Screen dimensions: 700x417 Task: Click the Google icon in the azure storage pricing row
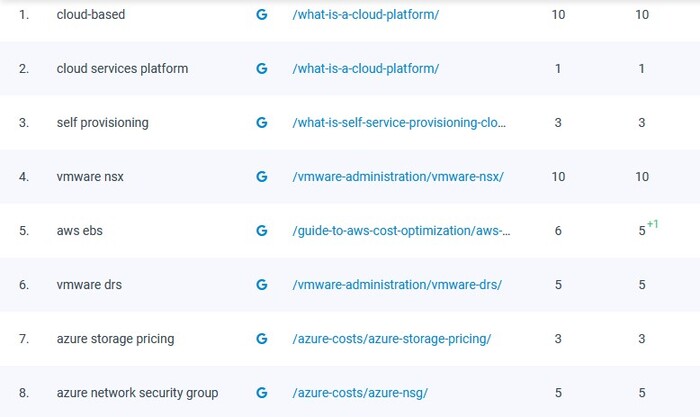coord(262,339)
